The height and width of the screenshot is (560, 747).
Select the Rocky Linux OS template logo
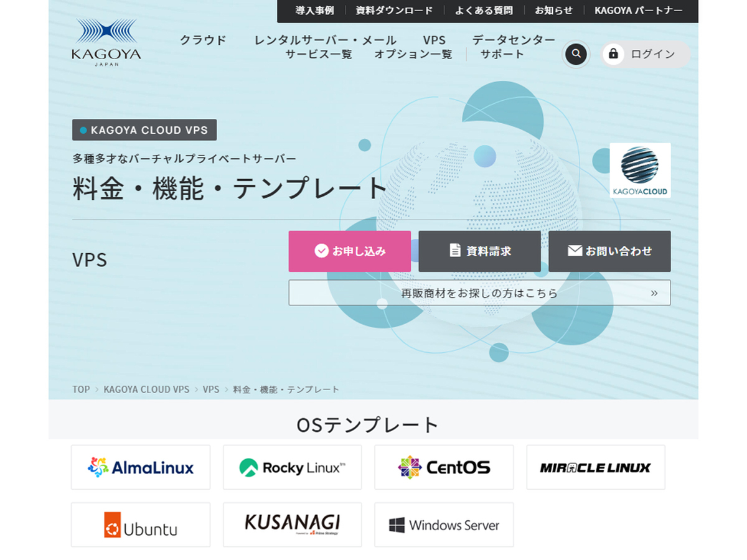(x=292, y=467)
